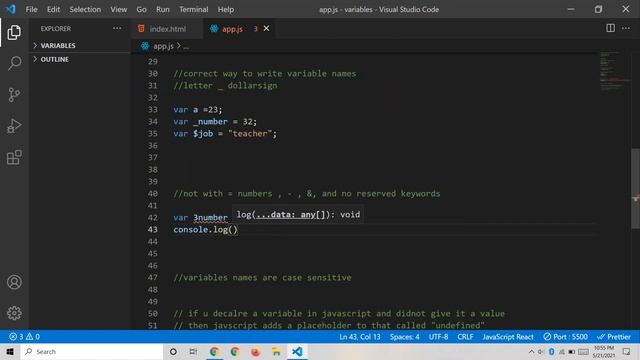Click the $job variable on line 35

(203, 133)
